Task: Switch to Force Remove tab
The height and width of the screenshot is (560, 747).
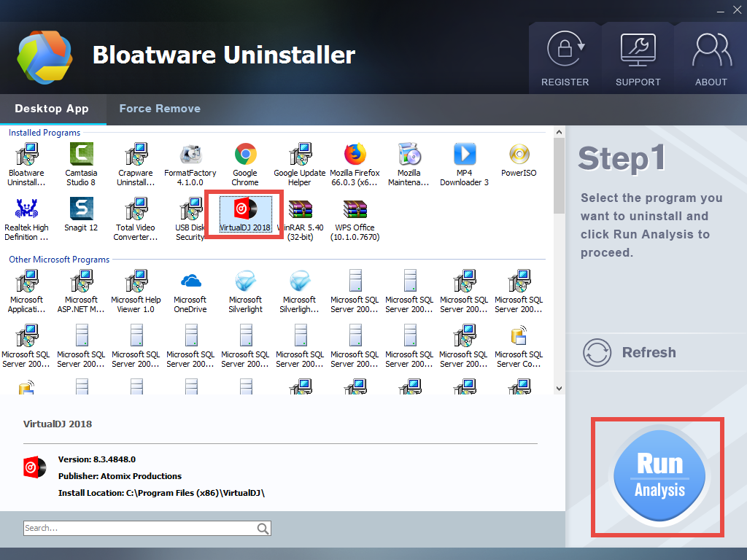Action: coord(160,109)
